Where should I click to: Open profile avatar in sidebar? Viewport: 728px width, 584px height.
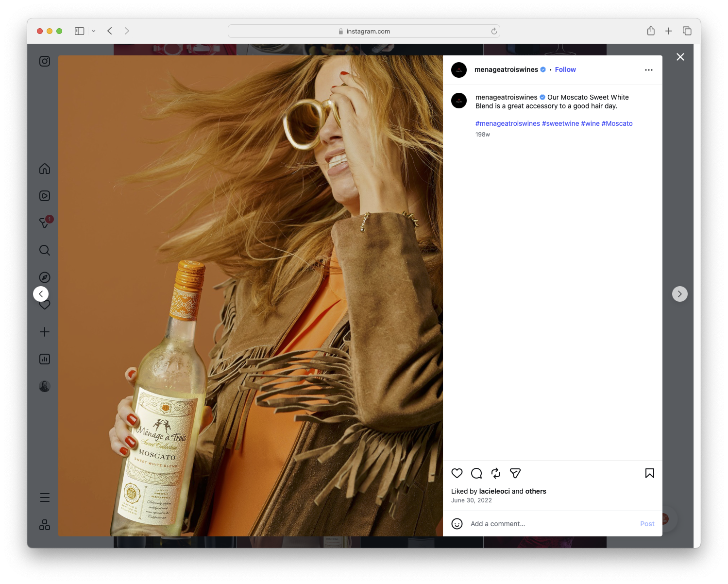[45, 386]
